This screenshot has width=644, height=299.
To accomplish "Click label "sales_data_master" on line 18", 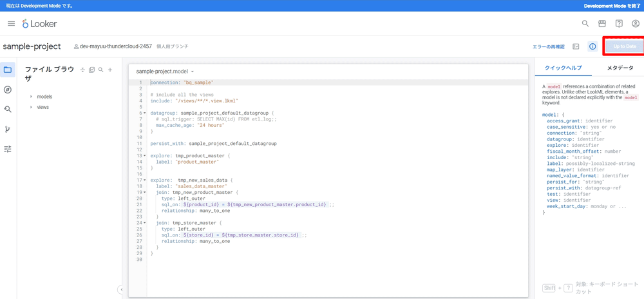I will point(191,186).
